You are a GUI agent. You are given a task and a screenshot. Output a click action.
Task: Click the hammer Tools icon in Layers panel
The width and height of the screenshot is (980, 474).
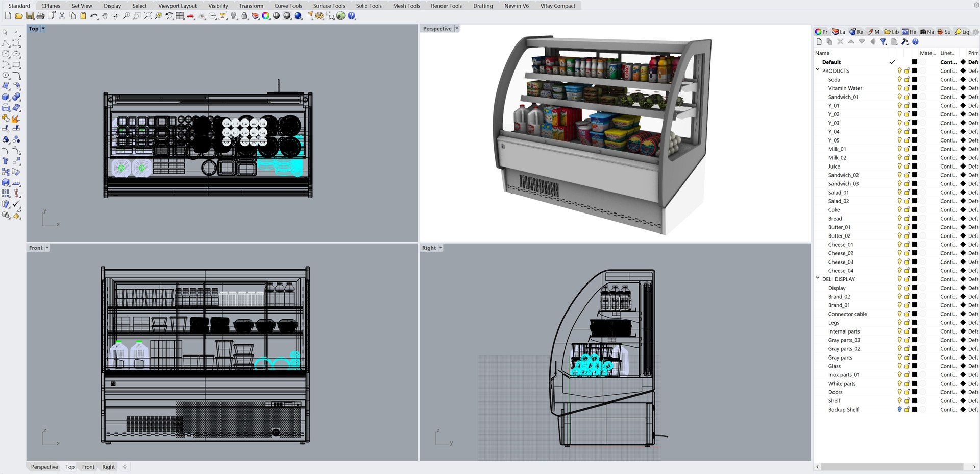pyautogui.click(x=904, y=42)
